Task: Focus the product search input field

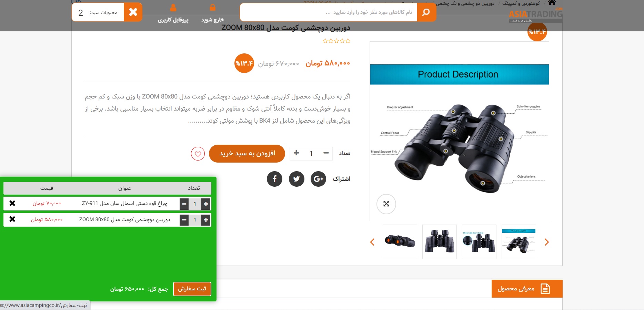Action: (329, 12)
